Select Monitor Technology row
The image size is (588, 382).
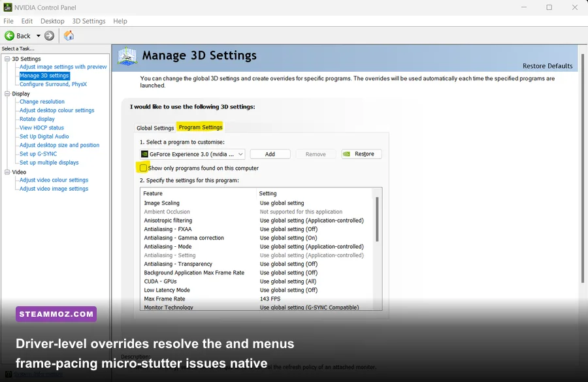tap(257, 308)
